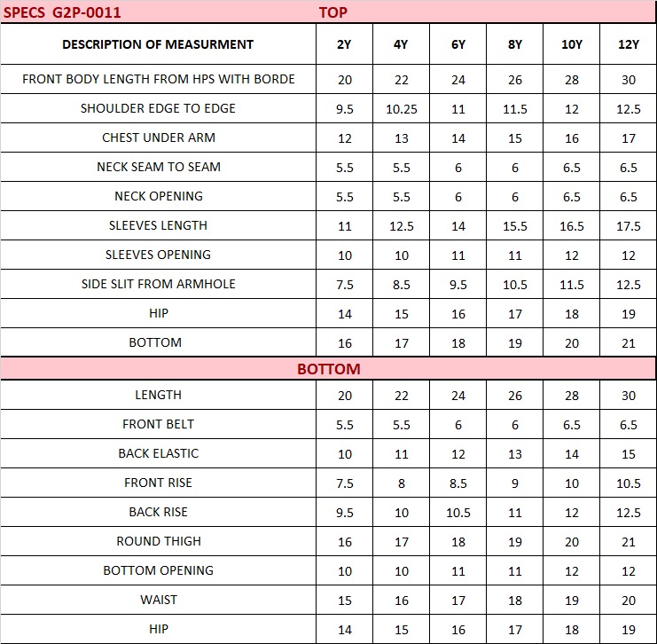Click the BOTTOM OPENING row label
Image resolution: width=657 pixels, height=644 pixels.
coord(158,570)
